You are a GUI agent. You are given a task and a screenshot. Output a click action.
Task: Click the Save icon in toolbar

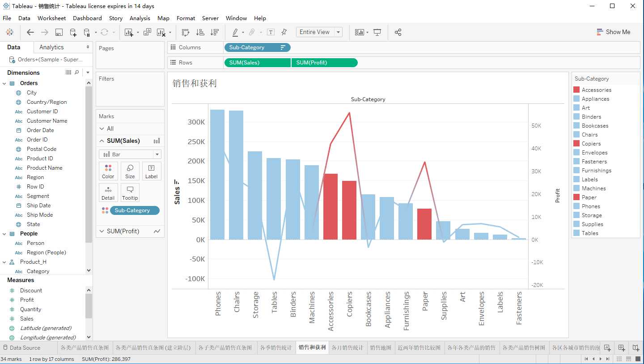pos(59,32)
